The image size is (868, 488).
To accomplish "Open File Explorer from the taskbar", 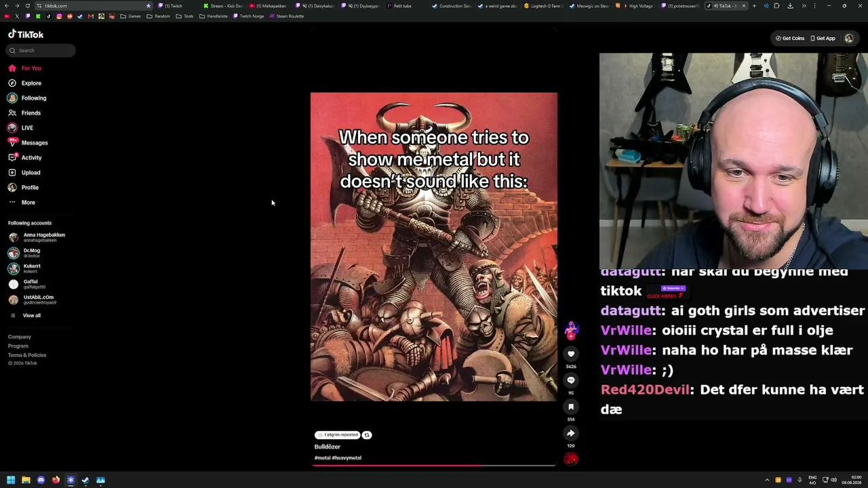I will pyautogui.click(x=26, y=480).
